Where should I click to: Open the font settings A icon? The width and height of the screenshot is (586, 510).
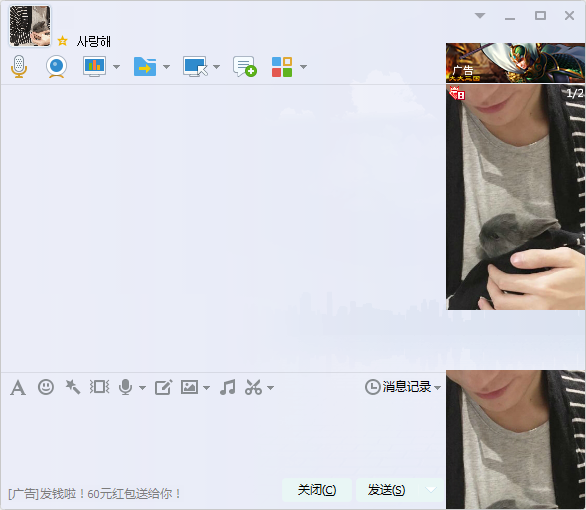pos(18,387)
